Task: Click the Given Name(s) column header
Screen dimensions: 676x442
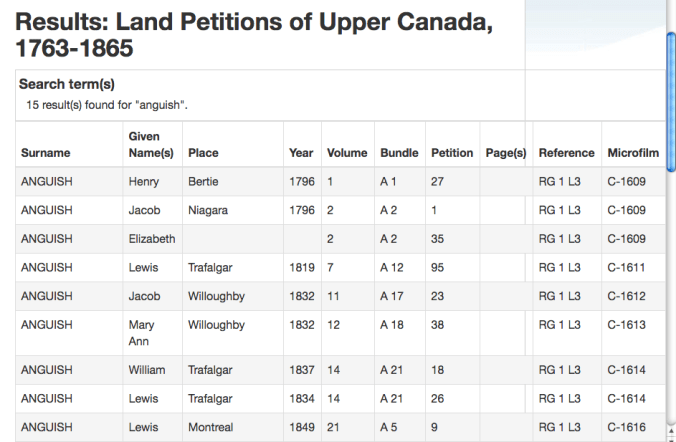Action: click(x=151, y=144)
